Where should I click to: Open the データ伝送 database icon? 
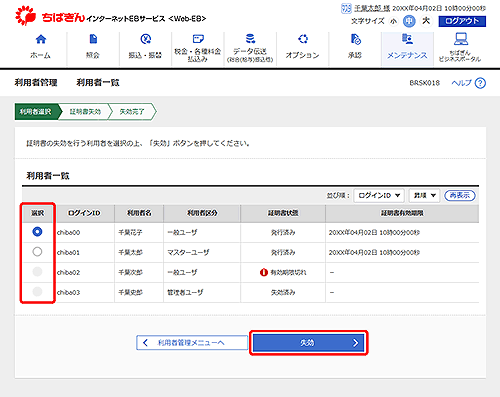[x=250, y=39]
